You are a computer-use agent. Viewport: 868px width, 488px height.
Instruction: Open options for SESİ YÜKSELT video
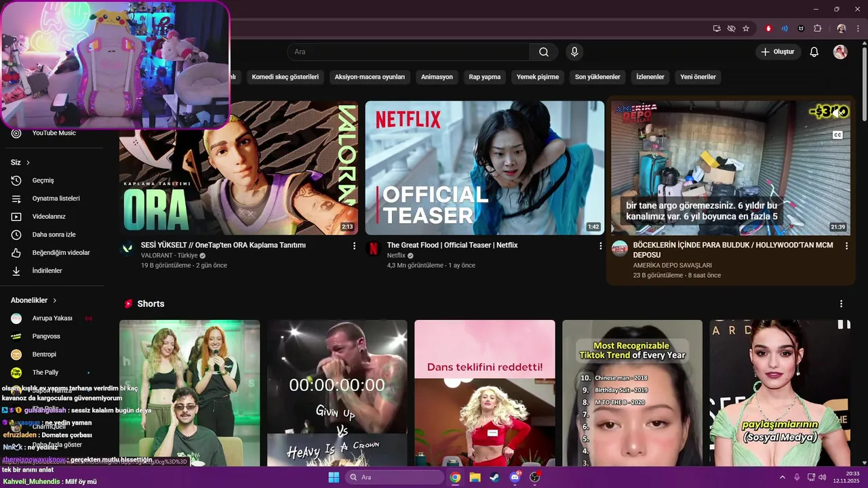[x=354, y=246]
